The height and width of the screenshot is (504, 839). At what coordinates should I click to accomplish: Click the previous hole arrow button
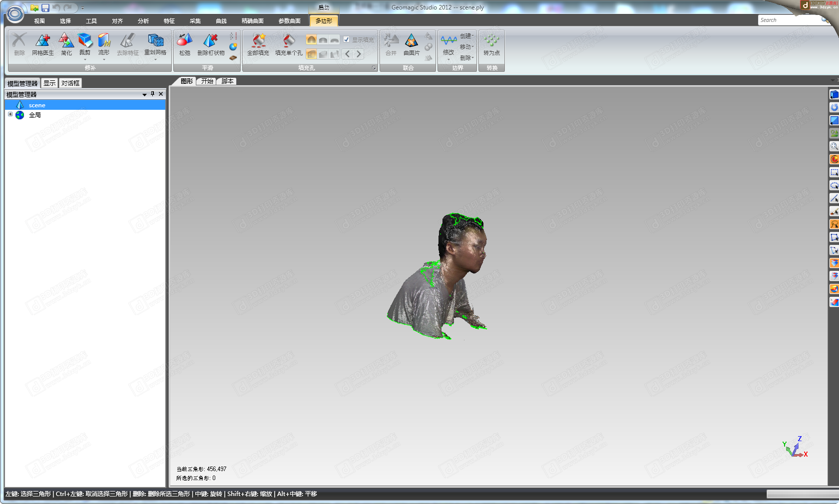pyautogui.click(x=348, y=54)
